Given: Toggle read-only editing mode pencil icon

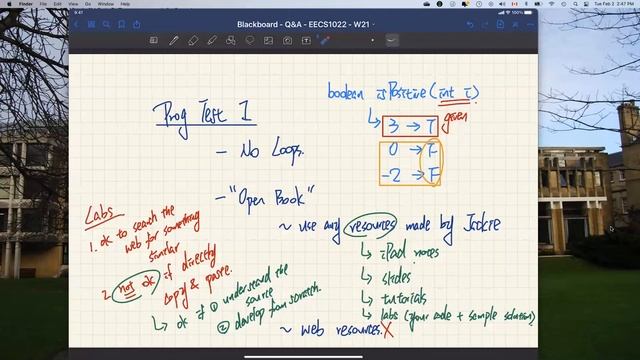Looking at the screenshot, I should coord(516,25).
